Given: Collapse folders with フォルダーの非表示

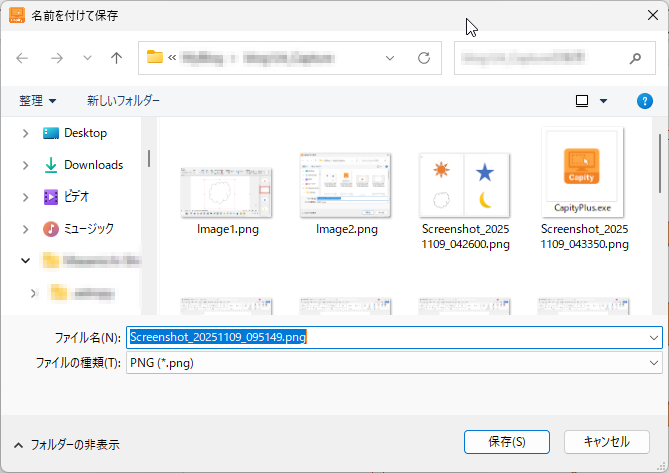Looking at the screenshot, I should point(66,444).
